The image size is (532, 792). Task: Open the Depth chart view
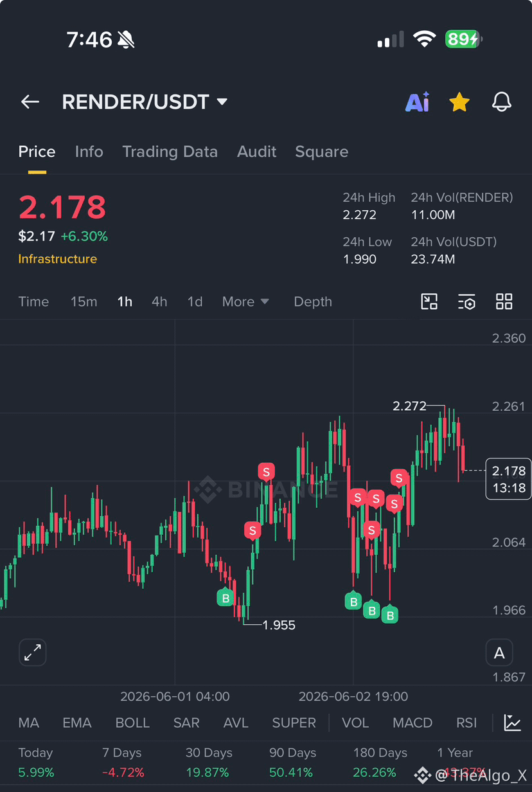[x=313, y=301]
